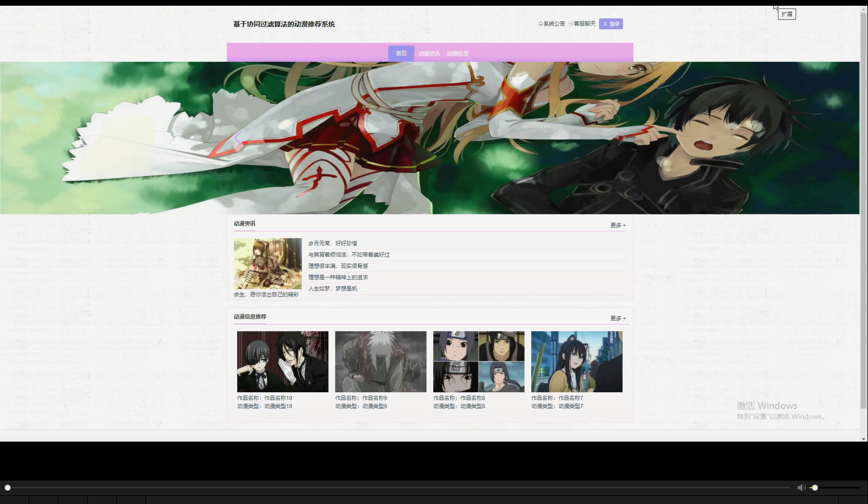Click 更多+ next to 动漫信息推荐
868x504 pixels.
(x=617, y=318)
